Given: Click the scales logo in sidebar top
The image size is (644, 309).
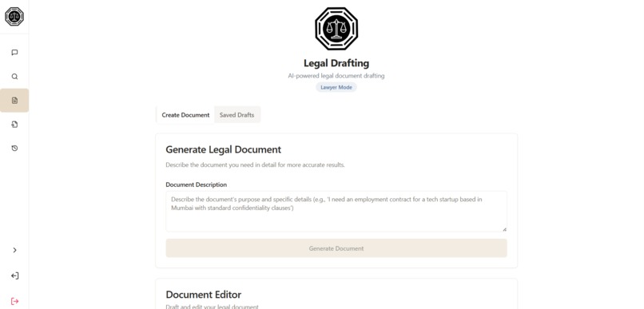Looking at the screenshot, I should coord(14,17).
